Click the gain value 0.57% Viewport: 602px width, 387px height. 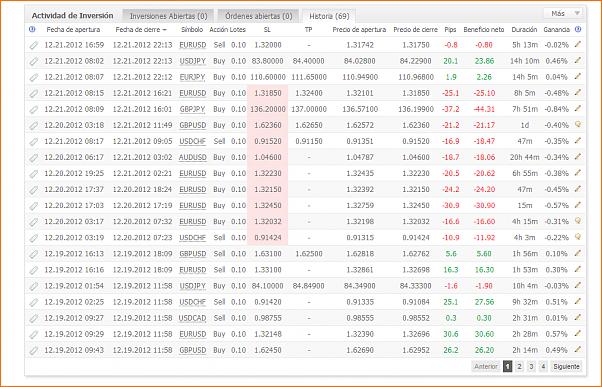click(557, 334)
